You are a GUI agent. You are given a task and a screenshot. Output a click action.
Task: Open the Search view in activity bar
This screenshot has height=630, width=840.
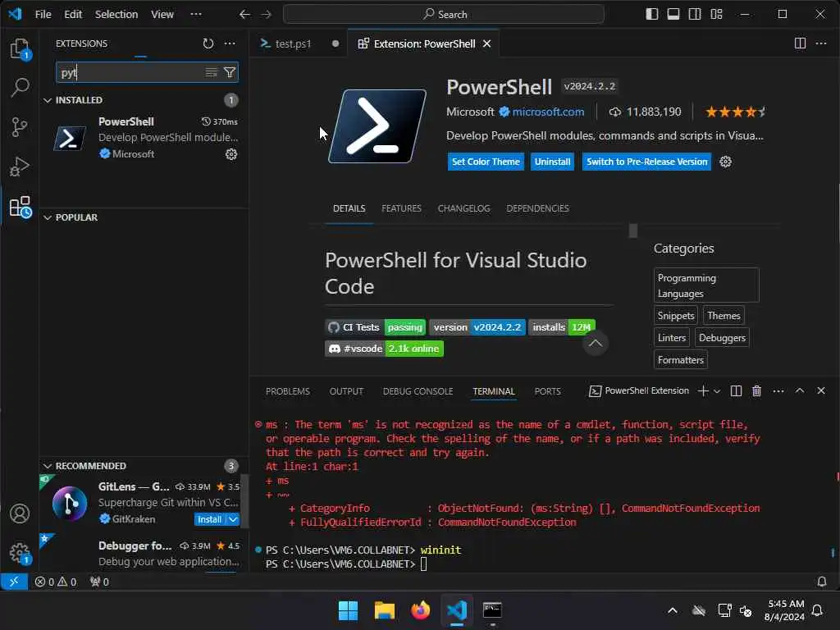coord(20,88)
